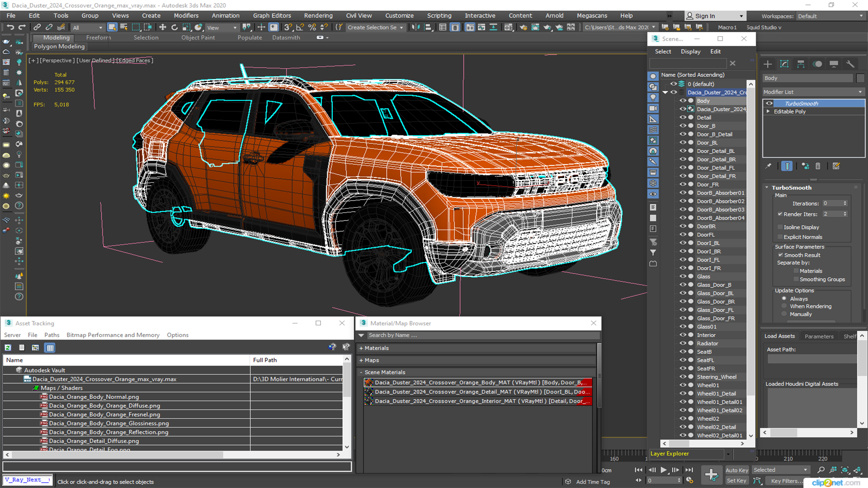This screenshot has width=868, height=488.
Task: Toggle visibility eye of Steering_Wheel
Action: 683,377
